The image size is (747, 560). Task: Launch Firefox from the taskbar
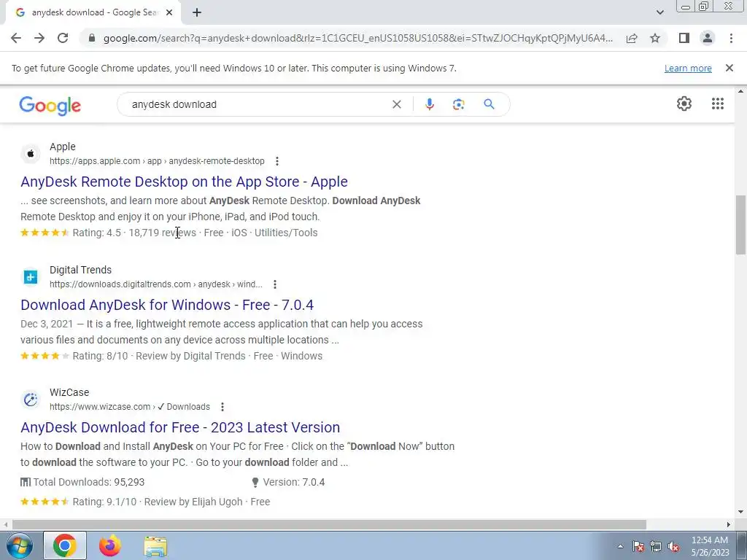pyautogui.click(x=110, y=545)
